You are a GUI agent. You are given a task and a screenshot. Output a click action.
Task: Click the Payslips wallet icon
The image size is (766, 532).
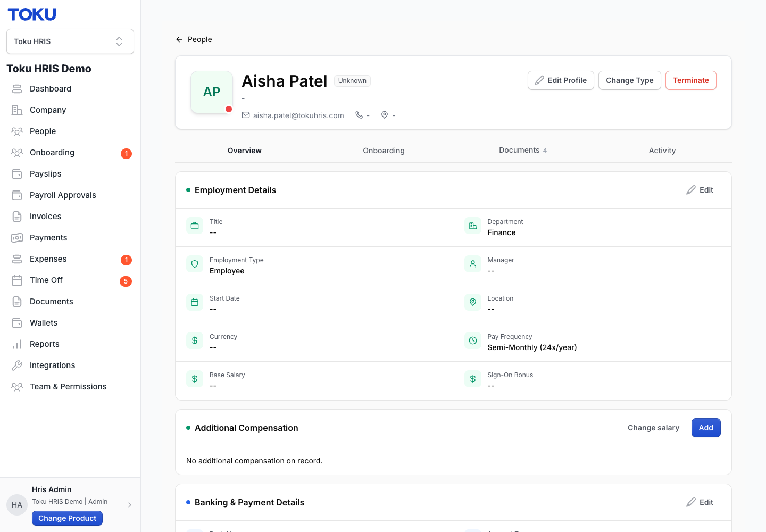17,174
